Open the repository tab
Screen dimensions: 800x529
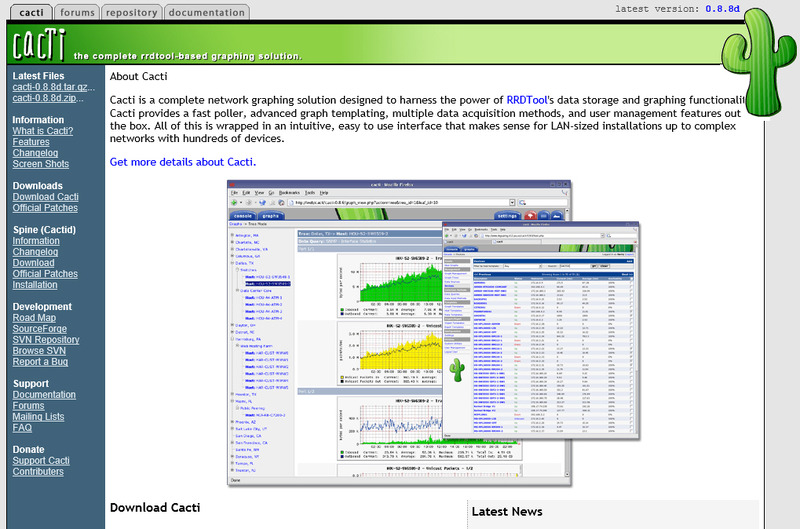pos(130,13)
